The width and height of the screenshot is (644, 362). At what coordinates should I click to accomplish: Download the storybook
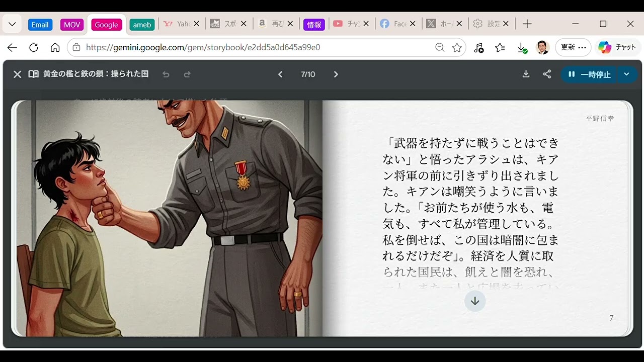[526, 74]
